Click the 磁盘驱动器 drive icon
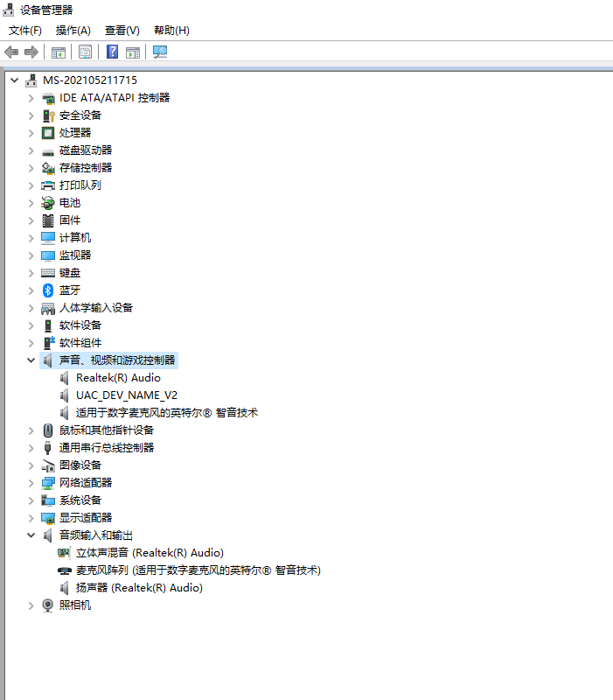The image size is (613, 700). (x=48, y=152)
